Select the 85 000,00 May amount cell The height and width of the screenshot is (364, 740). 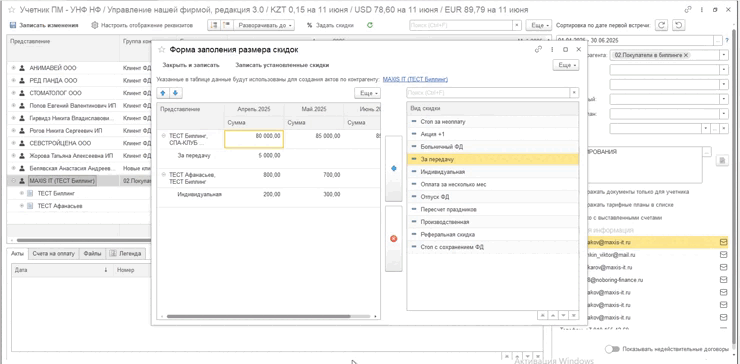[313, 139]
